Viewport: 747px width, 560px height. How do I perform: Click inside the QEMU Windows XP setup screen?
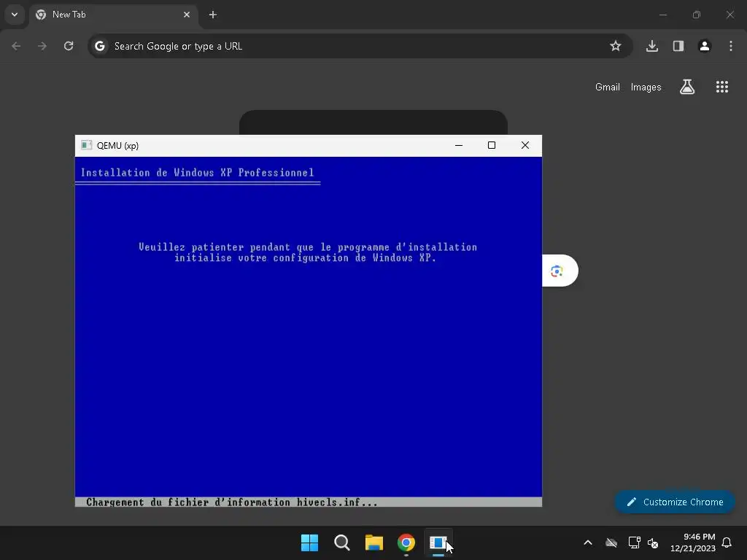click(309, 332)
